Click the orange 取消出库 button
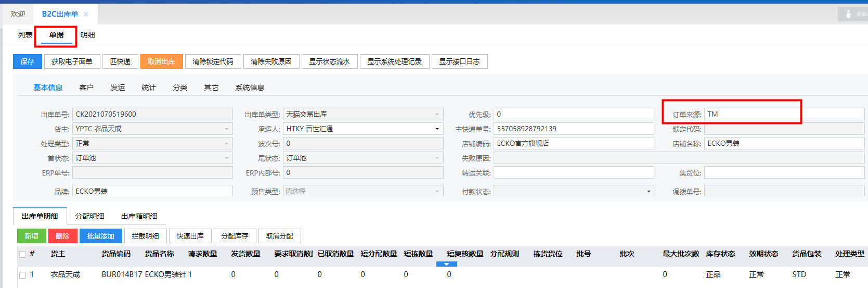Image resolution: width=868 pixels, height=288 pixels. (x=161, y=61)
